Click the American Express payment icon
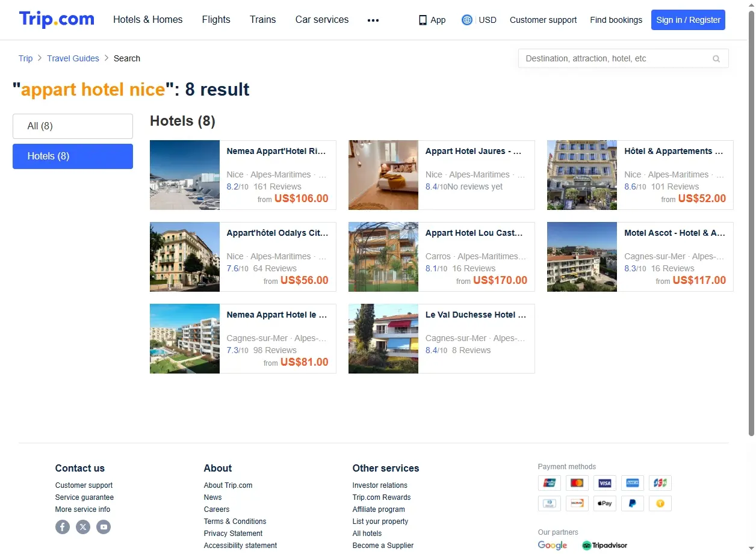Viewport: 756px width, 554px height. [x=633, y=483]
